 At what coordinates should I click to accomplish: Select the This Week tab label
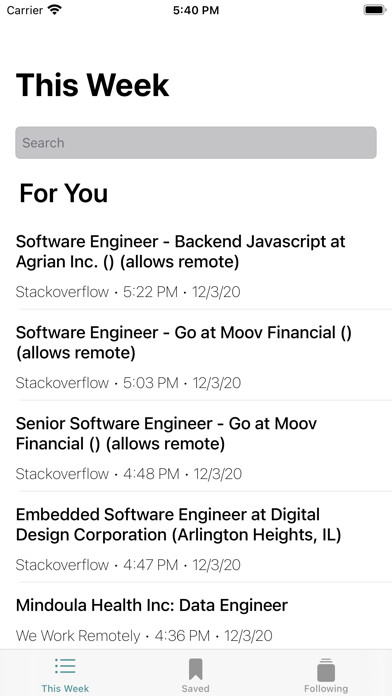[x=65, y=689]
